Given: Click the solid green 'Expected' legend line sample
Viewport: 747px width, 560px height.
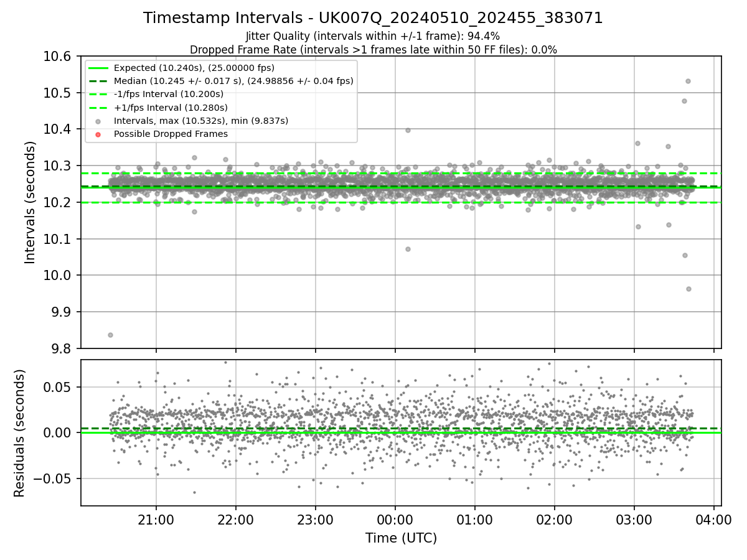Looking at the screenshot, I should coord(98,68).
